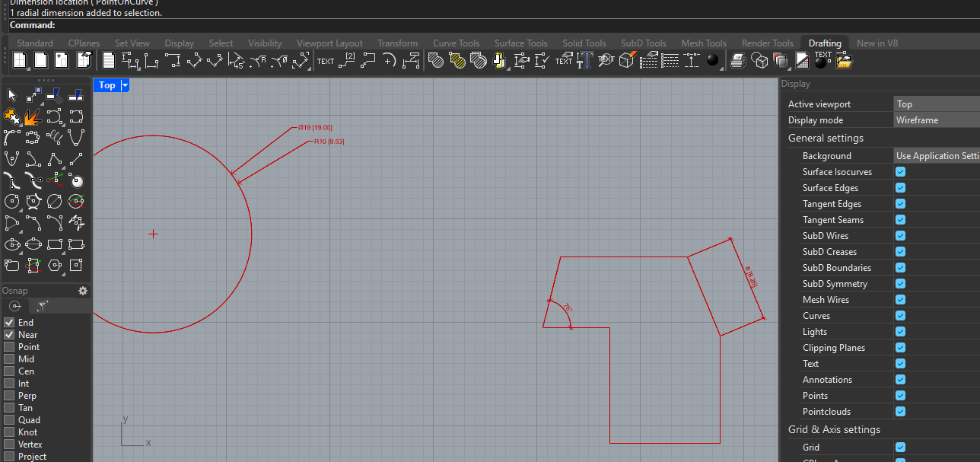
Task: Select the radius dimension tool
Action: tap(259, 61)
